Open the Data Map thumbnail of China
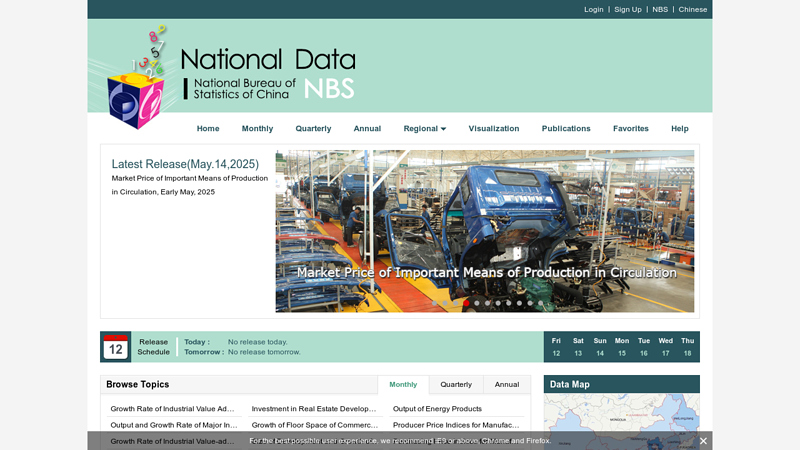Viewport: 800px width, 450px height. (x=621, y=419)
